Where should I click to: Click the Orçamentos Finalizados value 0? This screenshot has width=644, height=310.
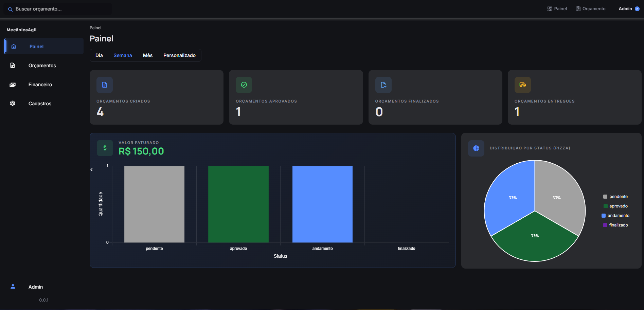(379, 112)
